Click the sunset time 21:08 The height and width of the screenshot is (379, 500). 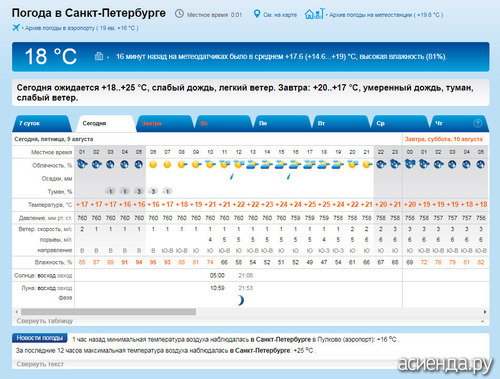[x=246, y=276]
